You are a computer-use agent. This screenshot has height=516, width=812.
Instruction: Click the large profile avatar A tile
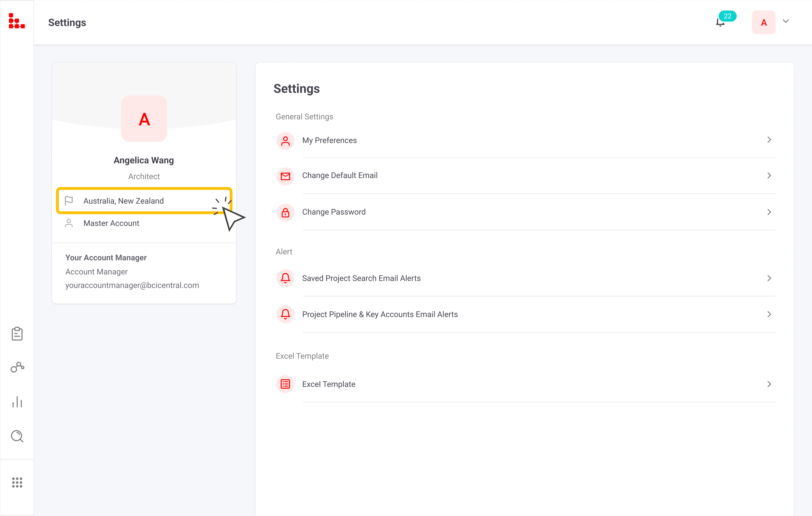click(144, 119)
